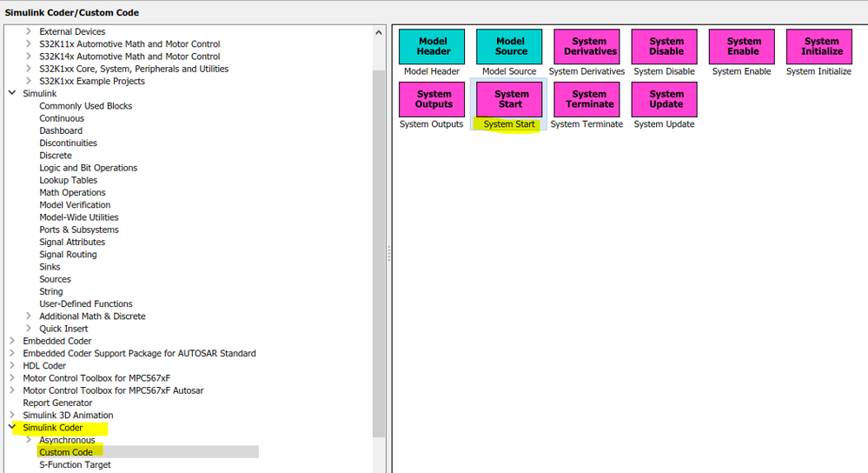Click the System Terminate caption label
The width and height of the screenshot is (868, 473).
586,124
